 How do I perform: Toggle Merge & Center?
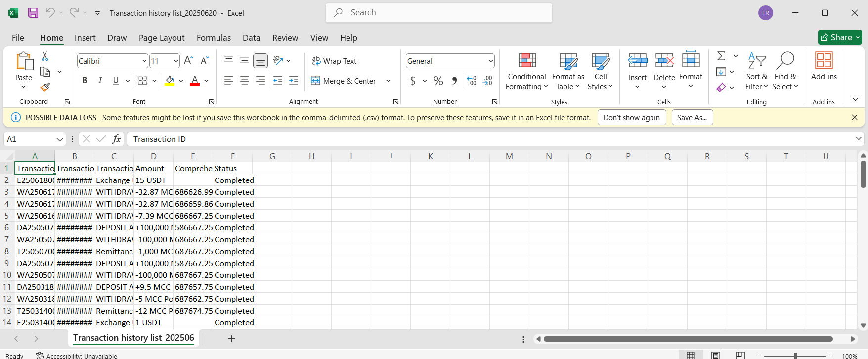344,81
